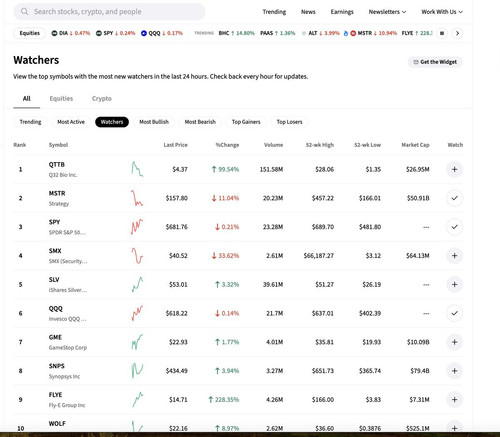This screenshot has height=437, width=500.
Task: Expand the Work With Us dropdown
Action: (x=442, y=12)
